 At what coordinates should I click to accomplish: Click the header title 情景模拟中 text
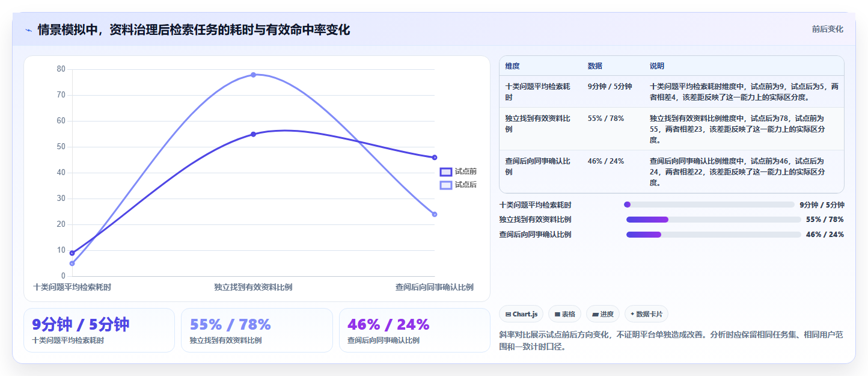click(x=194, y=29)
